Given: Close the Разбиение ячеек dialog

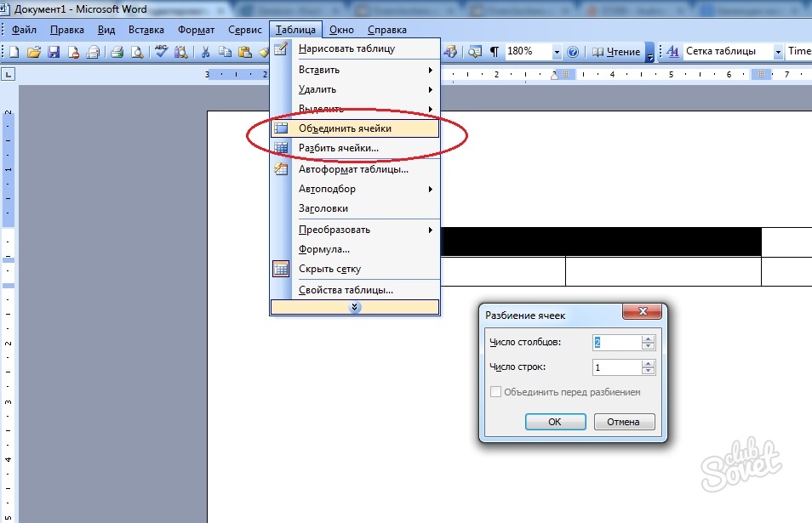Looking at the screenshot, I should coord(642,311).
